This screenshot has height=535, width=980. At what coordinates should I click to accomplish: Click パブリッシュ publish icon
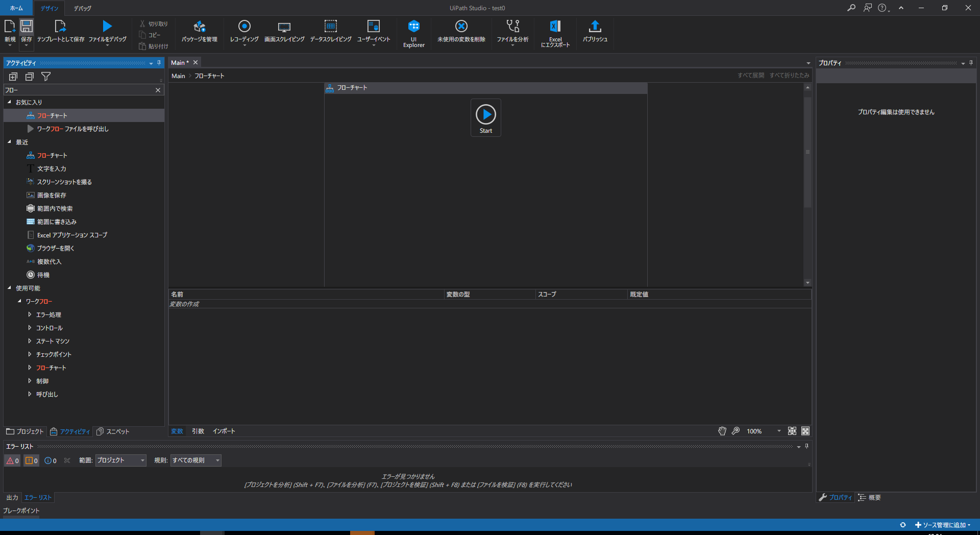(595, 26)
